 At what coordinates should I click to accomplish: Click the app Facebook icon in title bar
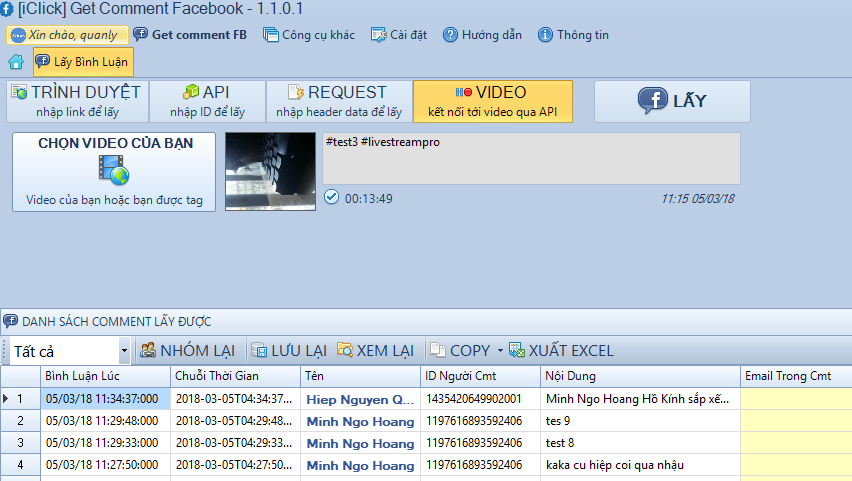tap(7, 9)
